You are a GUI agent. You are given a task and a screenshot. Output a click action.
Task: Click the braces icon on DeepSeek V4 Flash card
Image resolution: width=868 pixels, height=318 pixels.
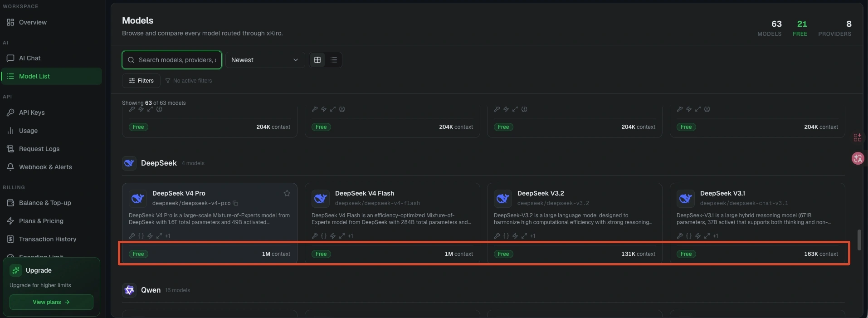tap(324, 236)
